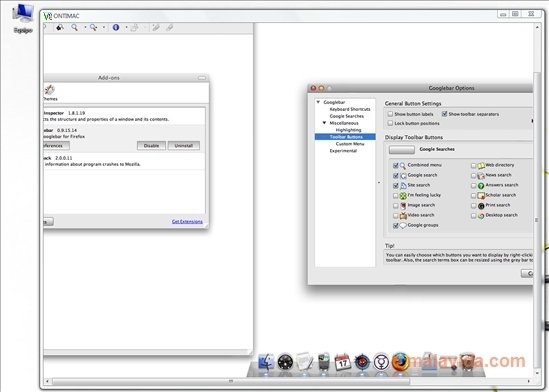
Task: Enable Show button labels checkbox
Action: 390,114
